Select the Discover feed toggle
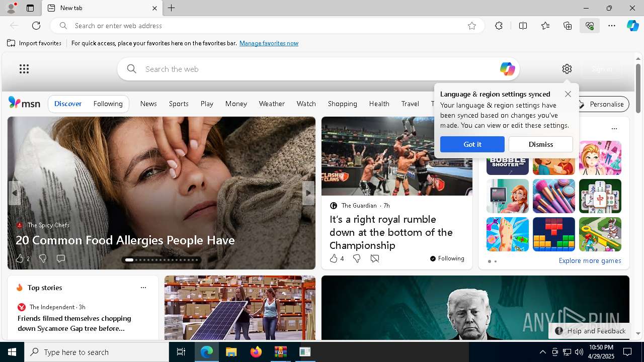Viewport: 644px width, 362px height. (x=68, y=104)
